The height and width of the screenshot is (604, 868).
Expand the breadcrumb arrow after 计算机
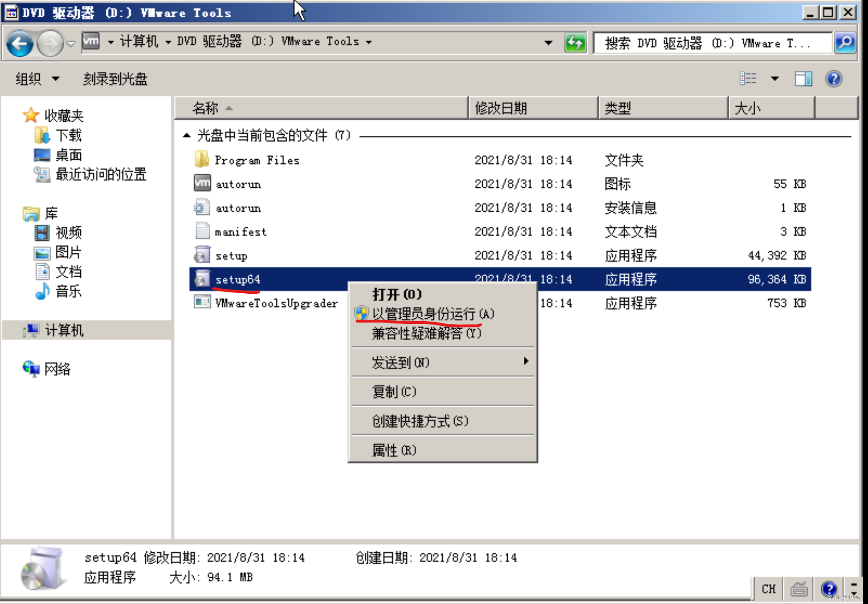[x=168, y=42]
